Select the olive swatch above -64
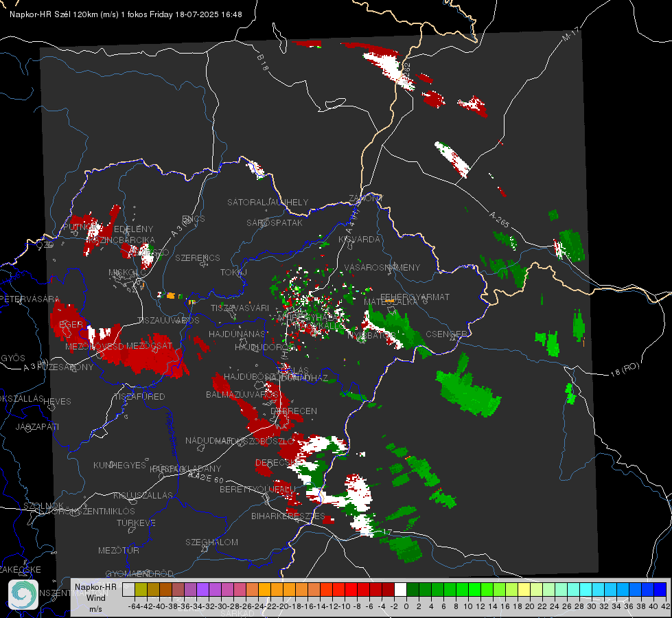The width and height of the screenshot is (672, 618). (141, 590)
